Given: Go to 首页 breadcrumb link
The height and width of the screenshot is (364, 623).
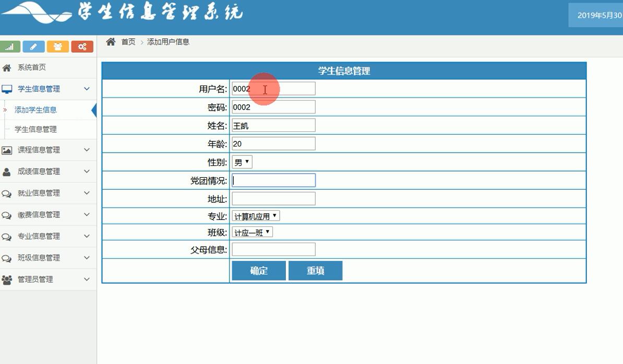Looking at the screenshot, I should (x=128, y=42).
